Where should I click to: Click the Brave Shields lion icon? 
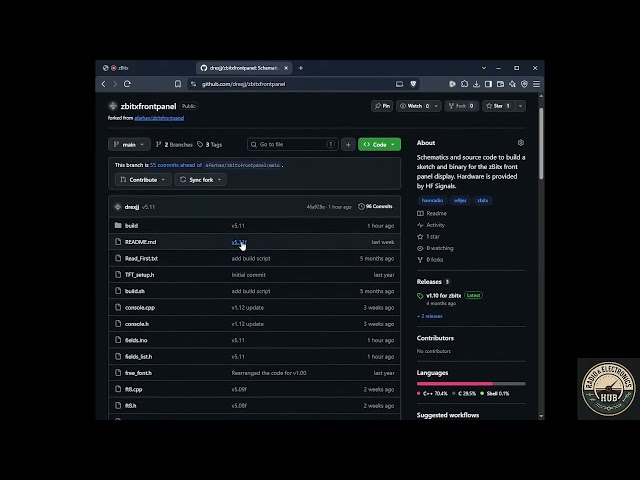[x=413, y=84]
